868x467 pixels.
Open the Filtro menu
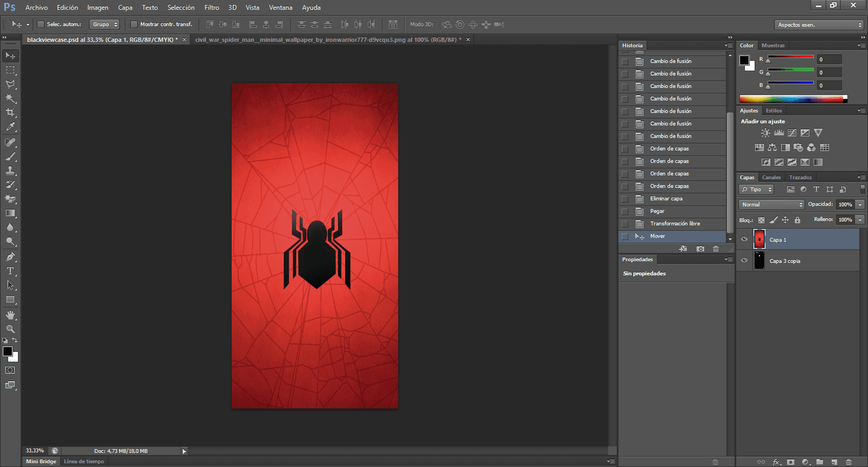pyautogui.click(x=212, y=8)
